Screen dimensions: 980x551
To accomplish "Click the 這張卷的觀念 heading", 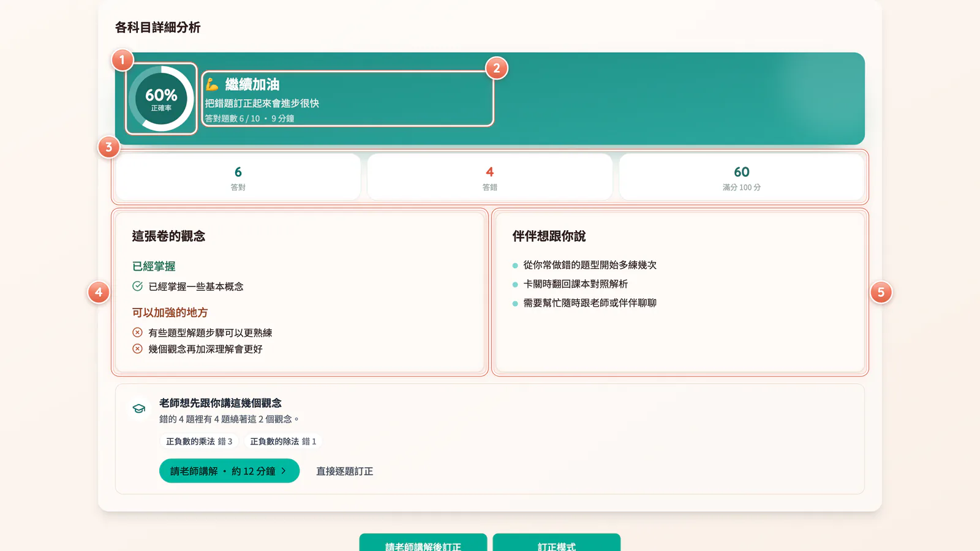I will click(168, 236).
